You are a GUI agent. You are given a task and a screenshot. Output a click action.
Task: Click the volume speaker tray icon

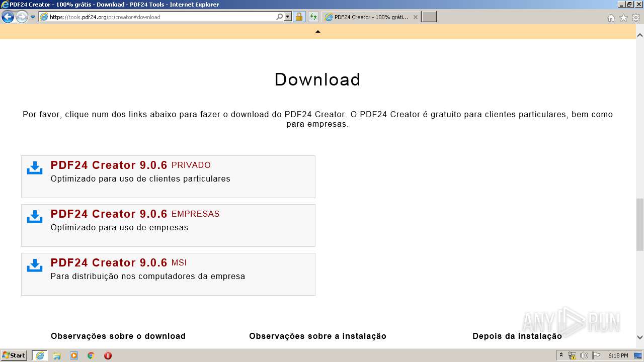pos(584,355)
